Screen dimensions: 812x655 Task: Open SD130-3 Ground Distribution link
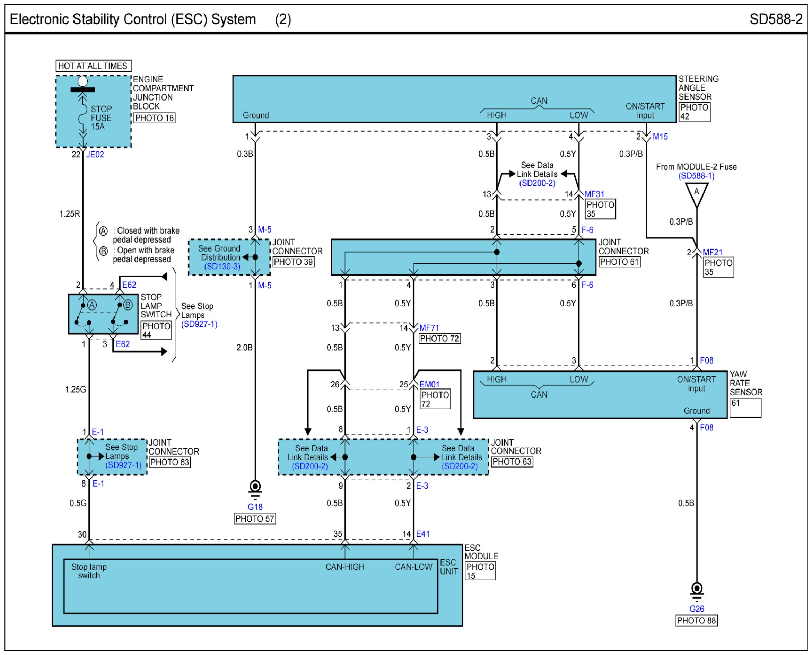point(222,267)
